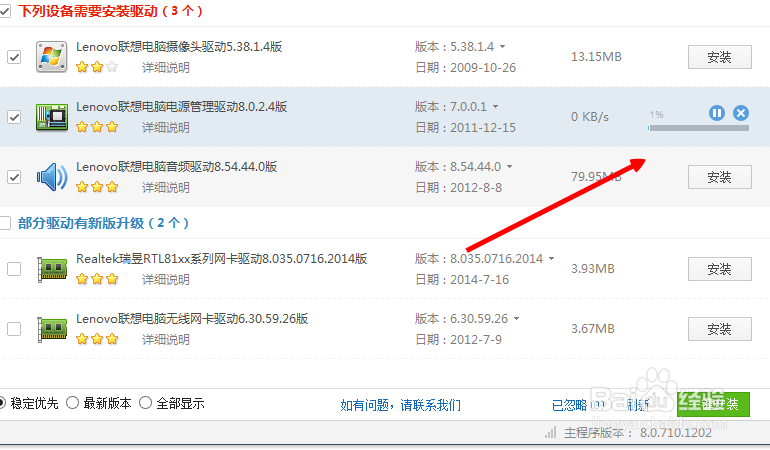Open 详细说明 for Realtek network driver
Screen dimensions: 770x450
pos(165,280)
